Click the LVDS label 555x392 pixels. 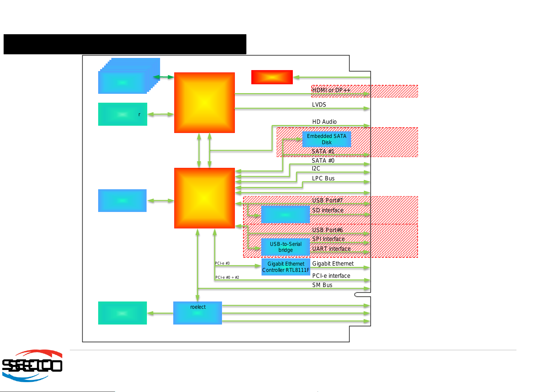319,105
